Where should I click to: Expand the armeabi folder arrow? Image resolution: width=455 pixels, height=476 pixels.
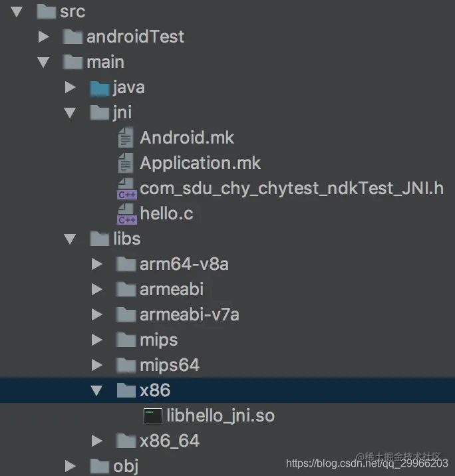97,289
